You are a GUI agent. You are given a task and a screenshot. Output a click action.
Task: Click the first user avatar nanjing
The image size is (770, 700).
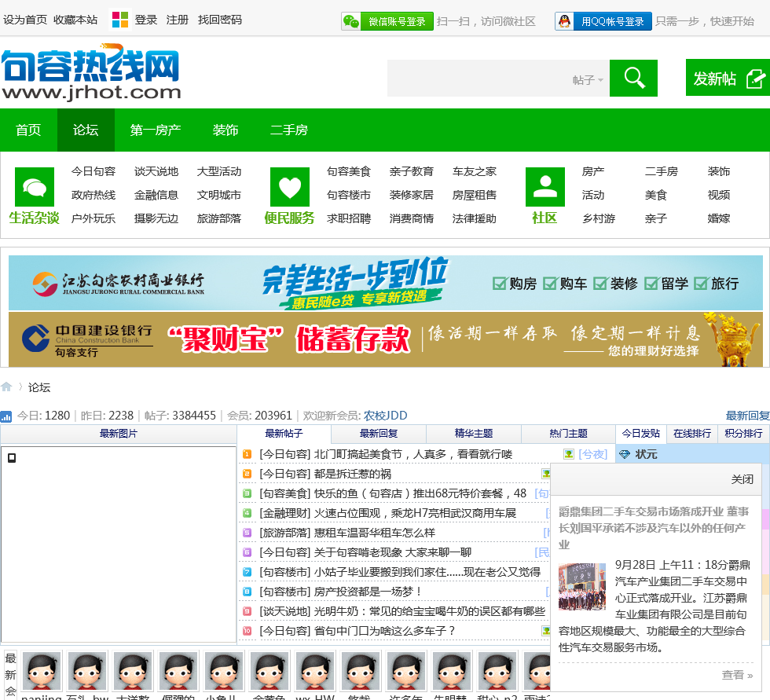[41, 671]
